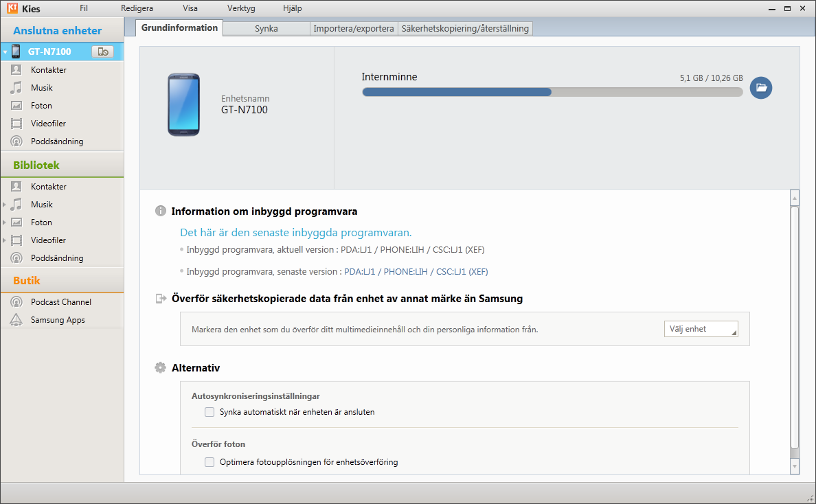Click the Samsung Apps icon
Screen dimensions: 816x504
pyautogui.click(x=16, y=320)
